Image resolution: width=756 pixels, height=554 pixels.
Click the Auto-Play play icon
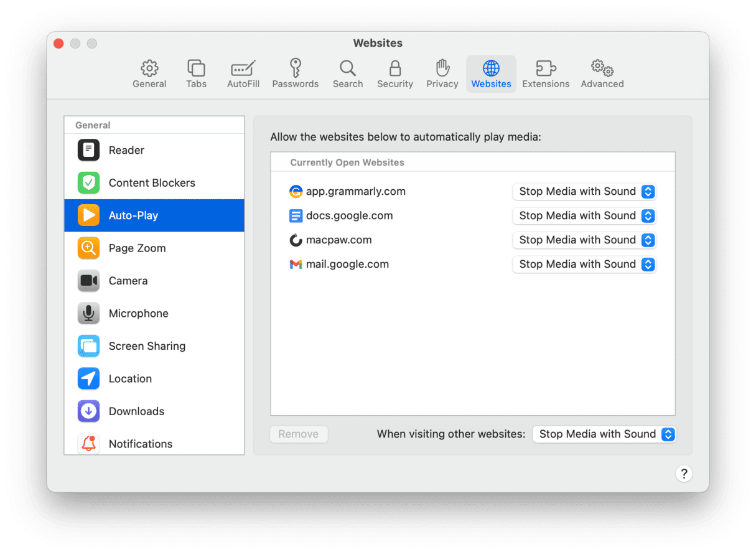(88, 215)
